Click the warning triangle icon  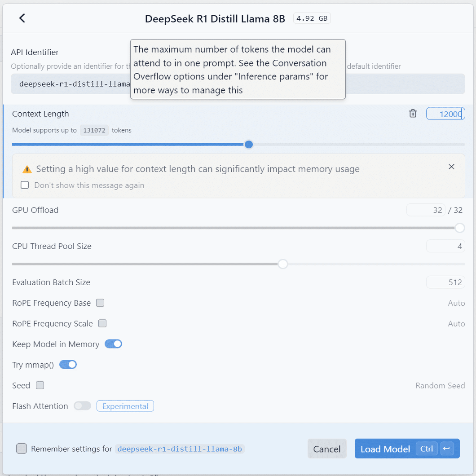pyautogui.click(x=27, y=169)
